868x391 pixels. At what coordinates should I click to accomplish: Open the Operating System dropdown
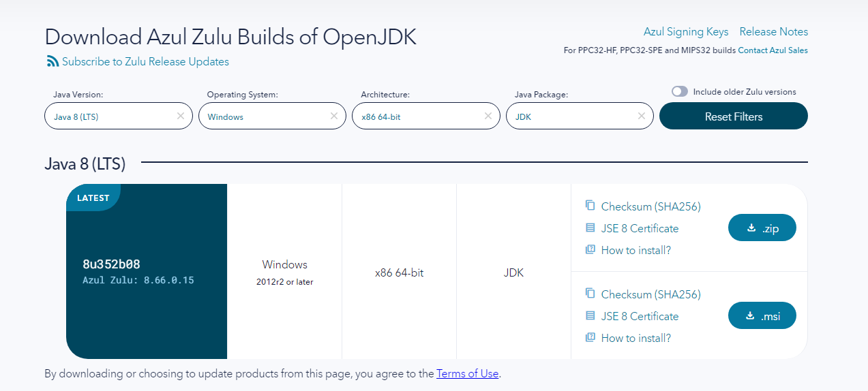tap(272, 116)
